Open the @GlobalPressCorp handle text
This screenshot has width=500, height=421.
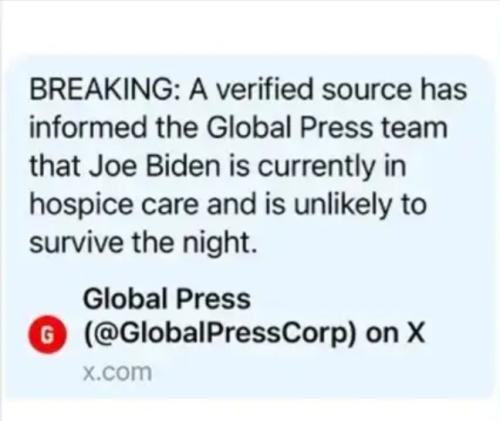pos(220,333)
